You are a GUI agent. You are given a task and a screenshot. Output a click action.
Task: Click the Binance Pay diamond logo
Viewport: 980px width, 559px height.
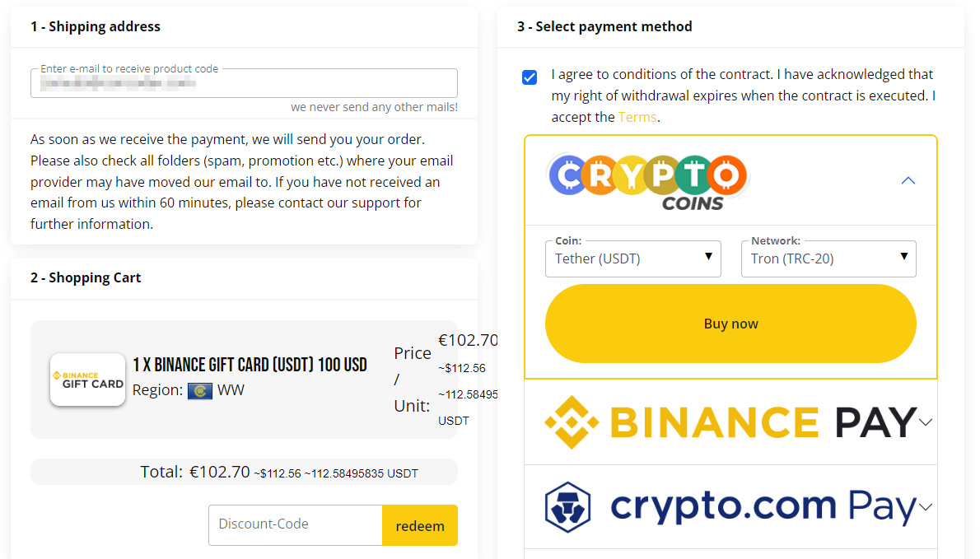coord(570,423)
